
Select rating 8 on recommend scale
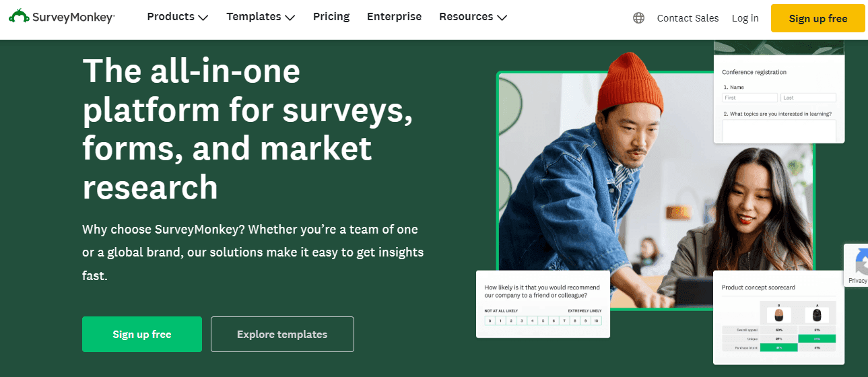pyautogui.click(x=574, y=321)
